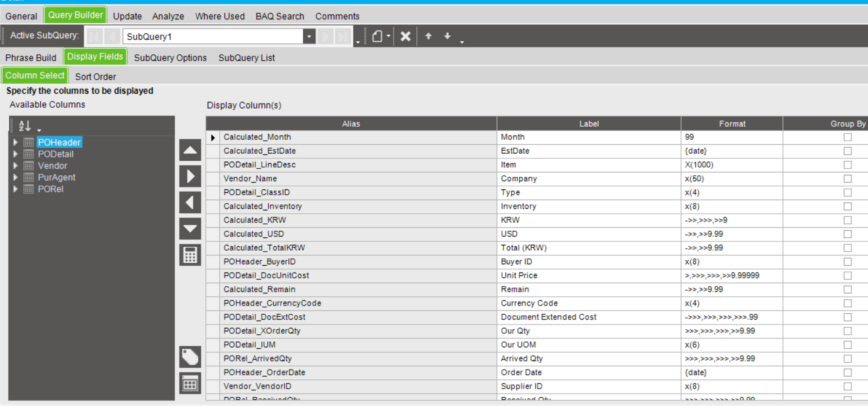The height and width of the screenshot is (406, 868).
Task: Switch to the General tab
Action: pyautogui.click(x=21, y=16)
